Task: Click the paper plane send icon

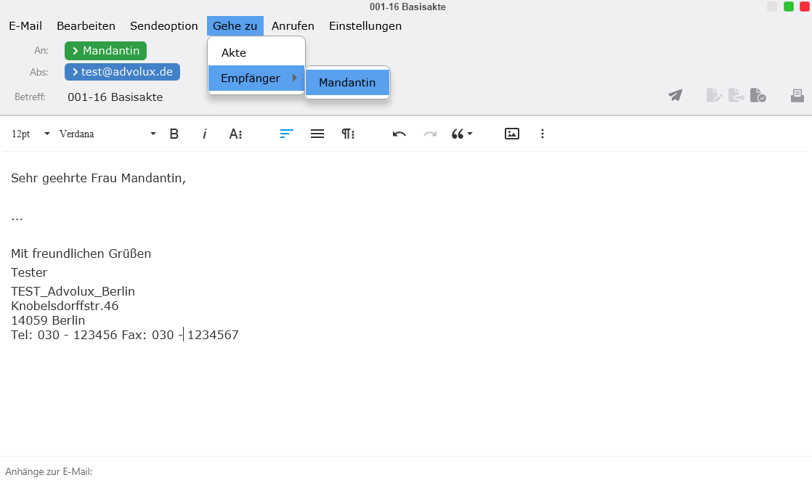Action: tap(675, 95)
